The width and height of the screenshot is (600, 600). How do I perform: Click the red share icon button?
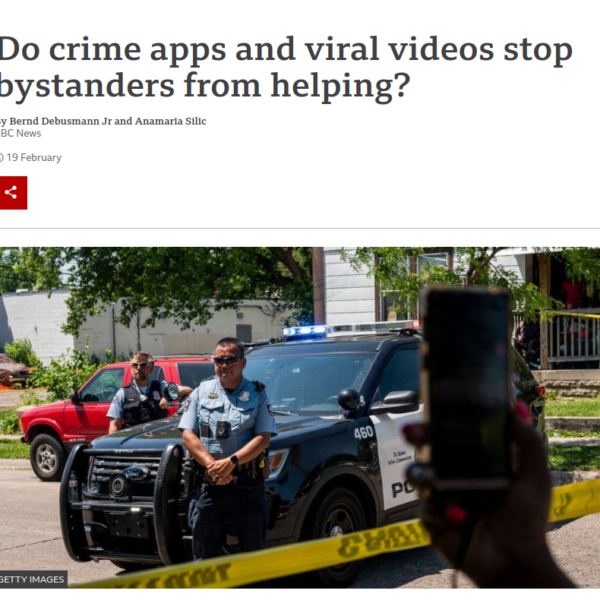(13, 192)
